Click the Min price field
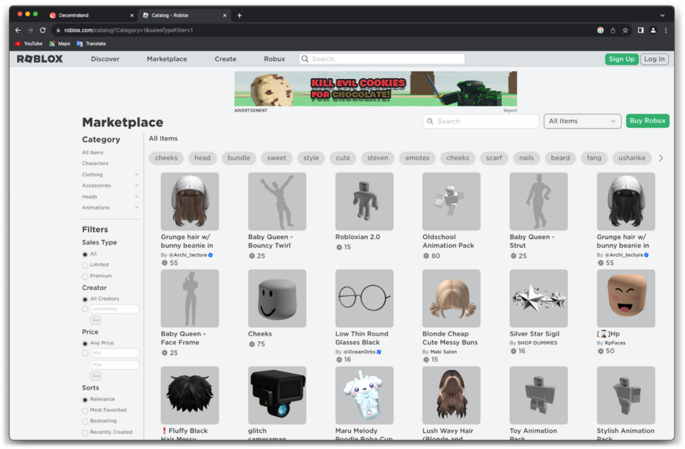The width and height of the screenshot is (685, 449). coord(114,353)
